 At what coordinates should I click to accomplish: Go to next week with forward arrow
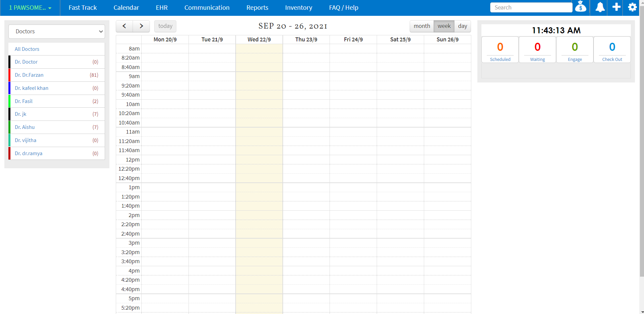point(141,26)
